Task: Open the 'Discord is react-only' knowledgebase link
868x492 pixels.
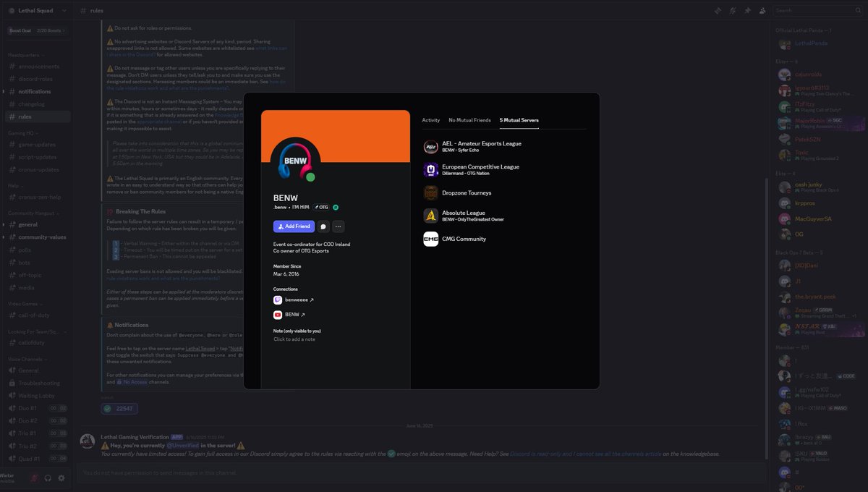Action: point(587,454)
